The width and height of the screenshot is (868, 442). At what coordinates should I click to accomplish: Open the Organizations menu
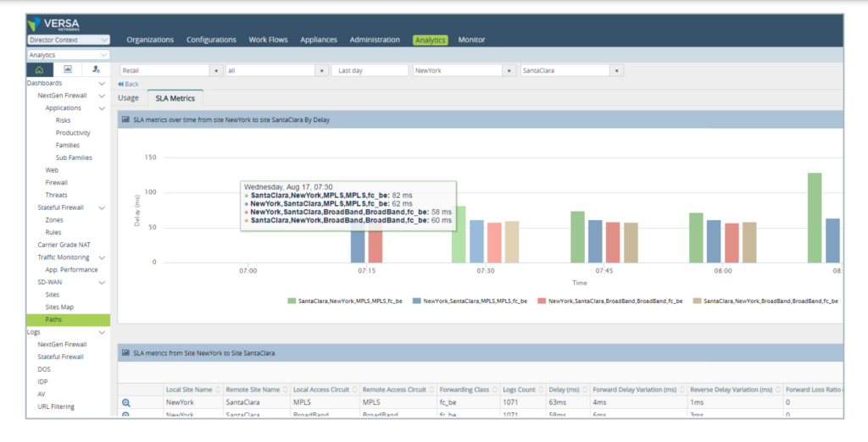[x=150, y=40]
